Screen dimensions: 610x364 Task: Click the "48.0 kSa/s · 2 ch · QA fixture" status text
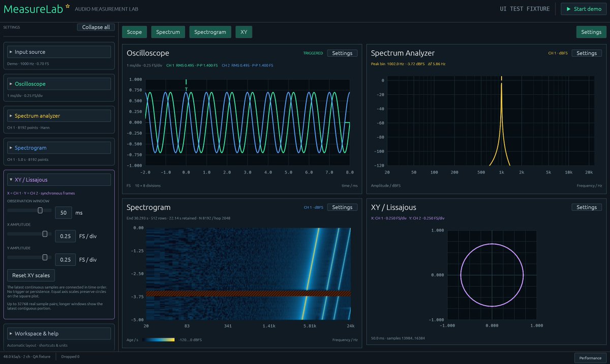(28, 357)
